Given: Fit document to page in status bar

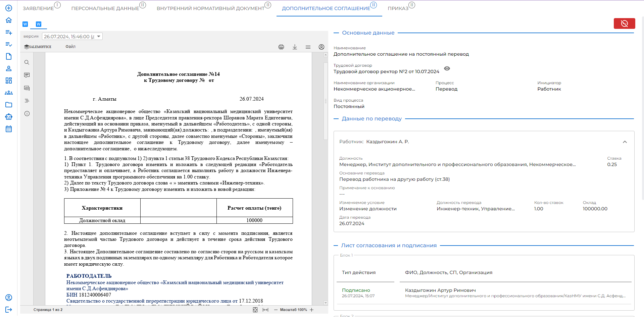Looking at the screenshot, I should 255,310.
